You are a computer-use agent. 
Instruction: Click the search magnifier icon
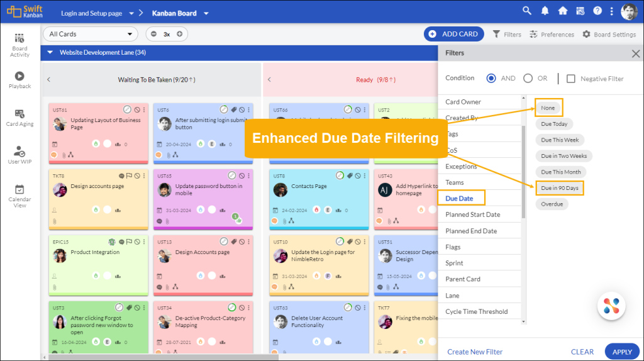pos(526,11)
